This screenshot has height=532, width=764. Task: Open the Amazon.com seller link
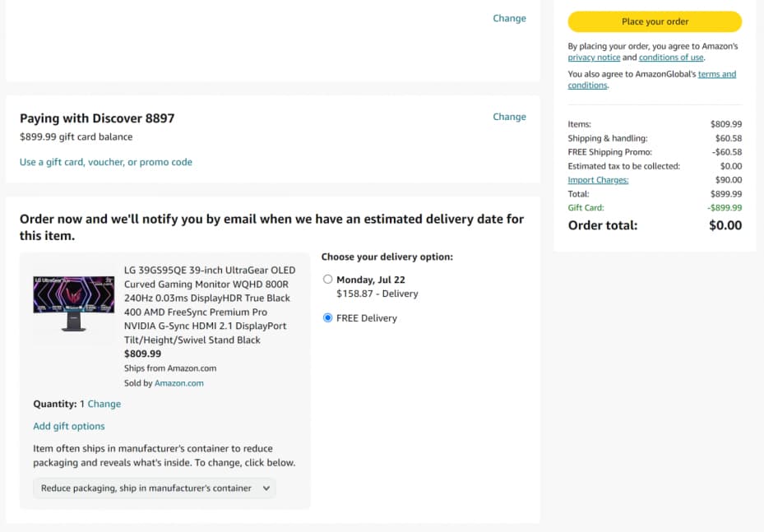point(178,383)
